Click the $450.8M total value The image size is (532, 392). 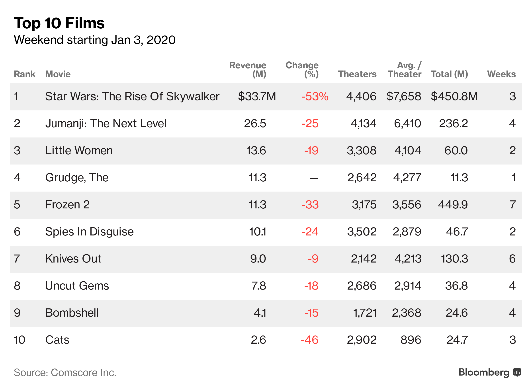454,96
